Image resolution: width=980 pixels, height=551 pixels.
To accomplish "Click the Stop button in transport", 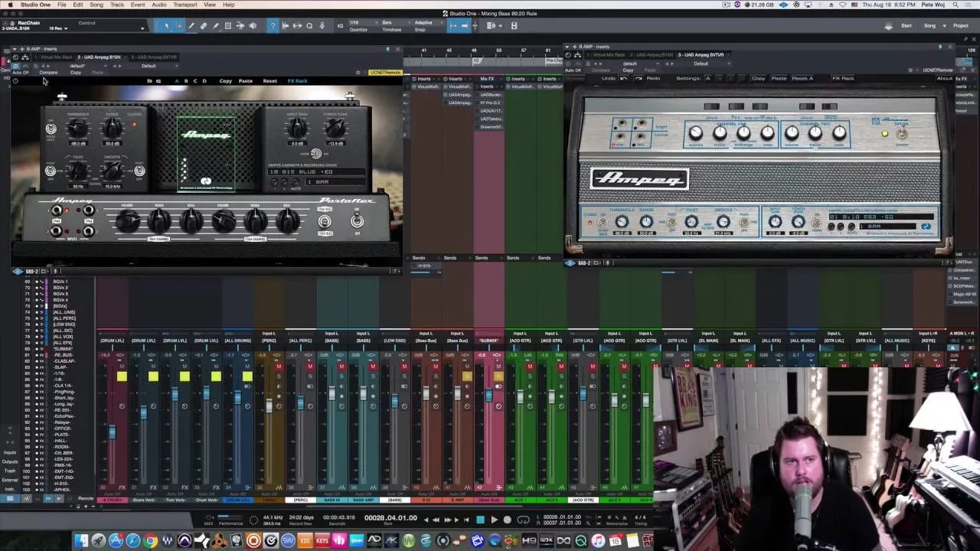I will pyautogui.click(x=481, y=520).
